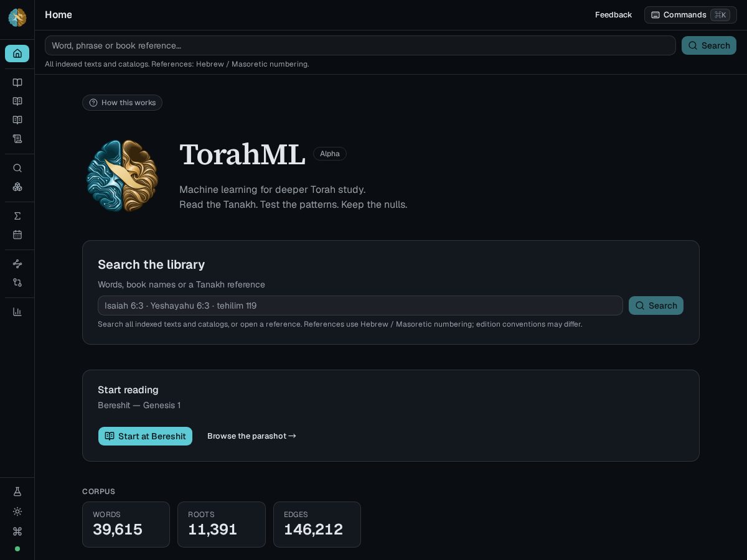Viewport: 747px width, 560px height.
Task: Focus the top 'Word, phrase or book reference' field
Action: click(x=360, y=45)
